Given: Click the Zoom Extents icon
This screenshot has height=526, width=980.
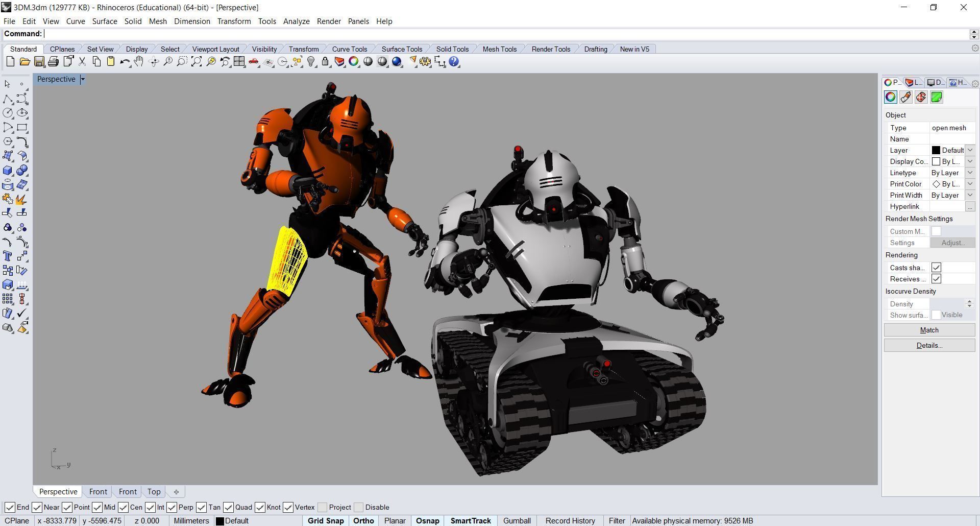Looking at the screenshot, I should point(196,62).
